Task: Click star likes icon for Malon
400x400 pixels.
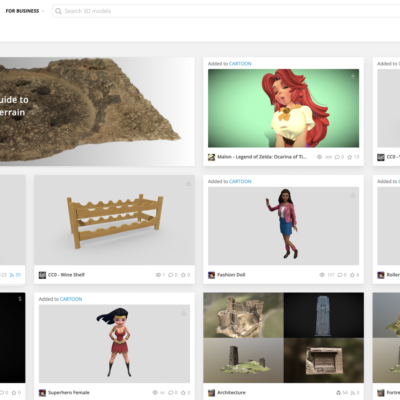Action: 349,157
